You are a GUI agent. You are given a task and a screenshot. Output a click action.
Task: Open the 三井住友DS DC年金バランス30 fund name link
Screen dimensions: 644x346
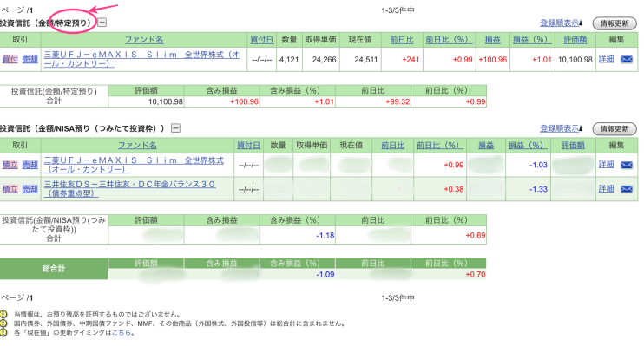coord(129,189)
